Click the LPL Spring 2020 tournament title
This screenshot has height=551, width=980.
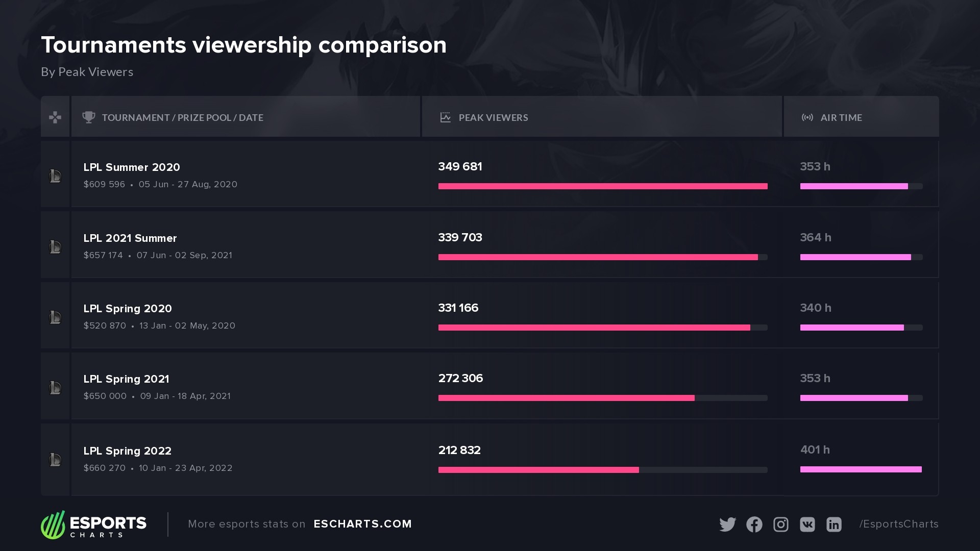coord(128,309)
